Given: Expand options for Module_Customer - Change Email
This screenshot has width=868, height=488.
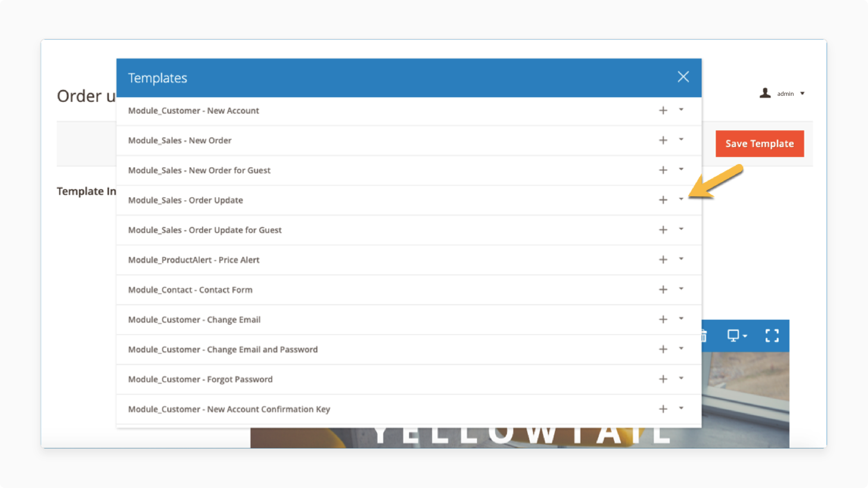Looking at the screenshot, I should (681, 318).
